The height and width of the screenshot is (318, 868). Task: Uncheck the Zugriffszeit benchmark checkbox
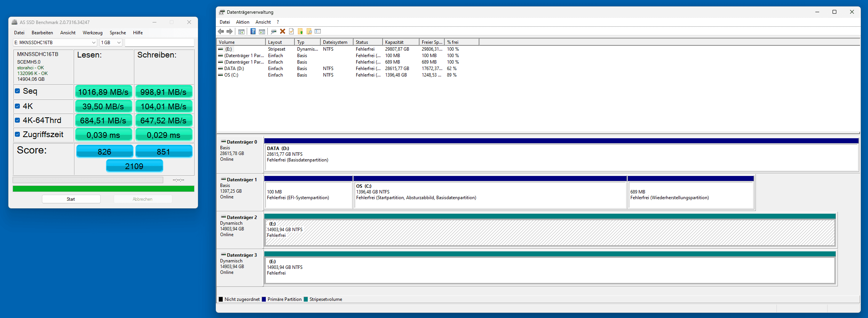[18, 134]
